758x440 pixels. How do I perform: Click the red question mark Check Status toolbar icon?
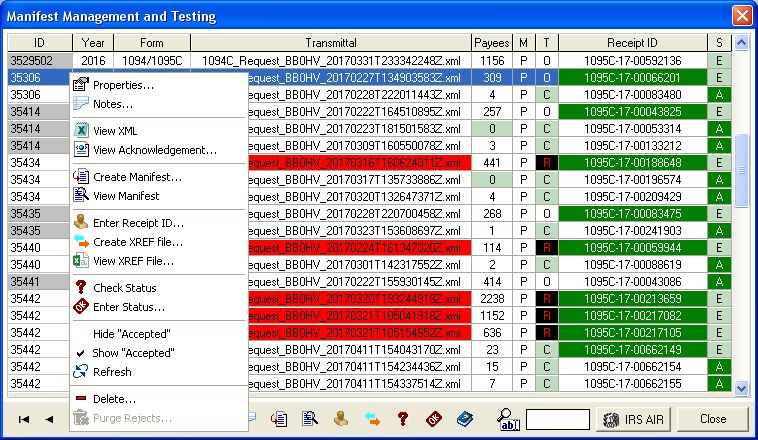[403, 419]
